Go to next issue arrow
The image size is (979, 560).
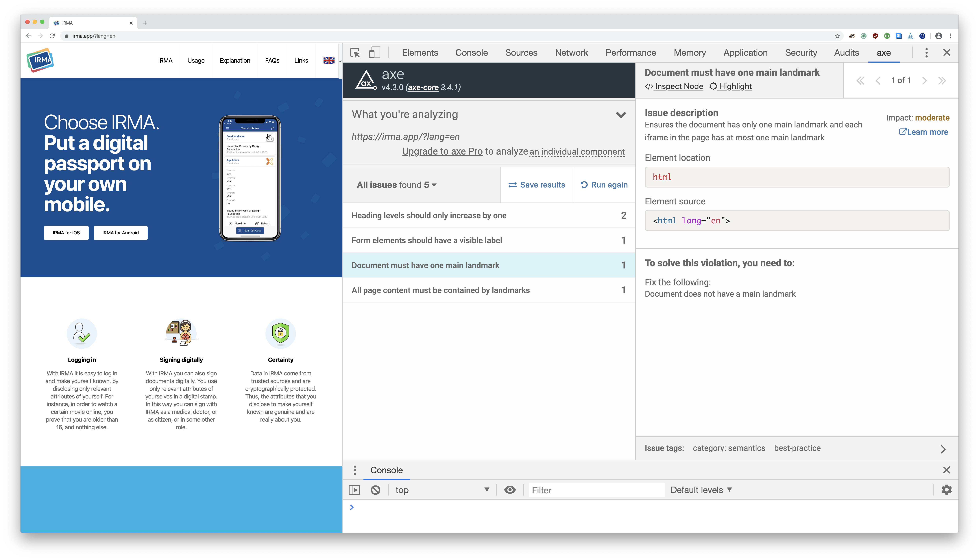point(924,80)
